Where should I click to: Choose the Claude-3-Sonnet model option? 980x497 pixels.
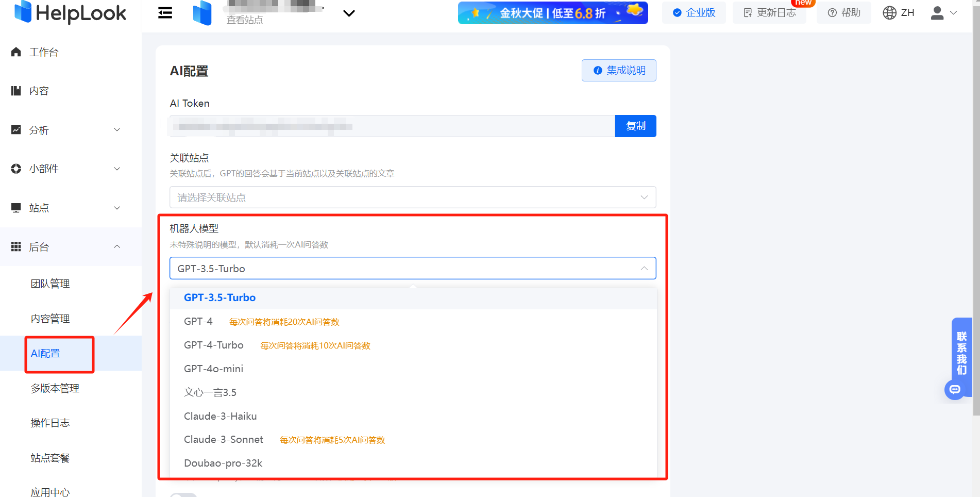(413, 439)
